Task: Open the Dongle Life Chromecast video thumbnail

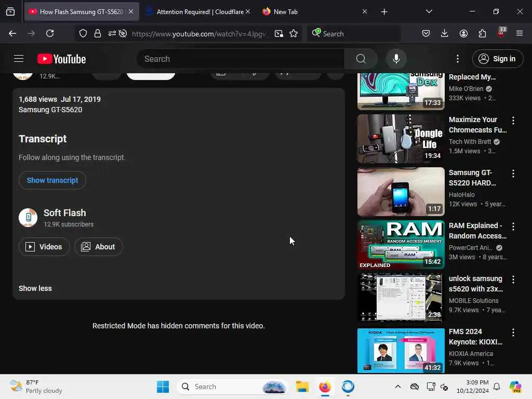Action: (x=401, y=139)
